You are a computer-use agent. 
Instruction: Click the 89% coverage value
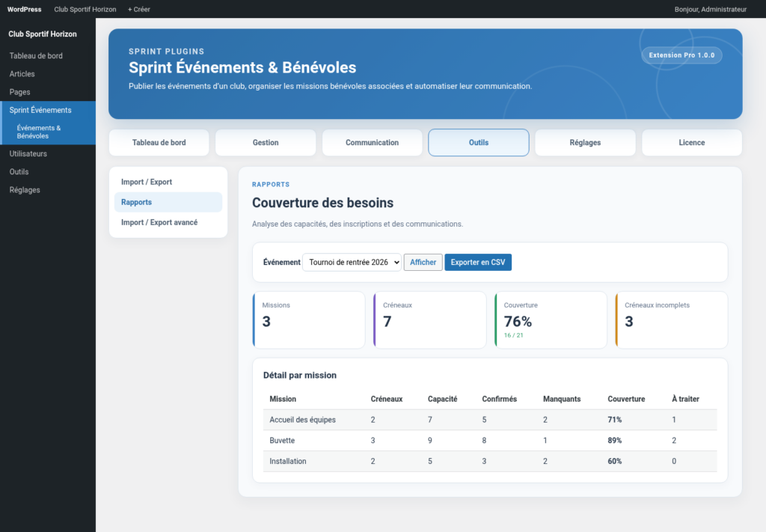pyautogui.click(x=615, y=440)
